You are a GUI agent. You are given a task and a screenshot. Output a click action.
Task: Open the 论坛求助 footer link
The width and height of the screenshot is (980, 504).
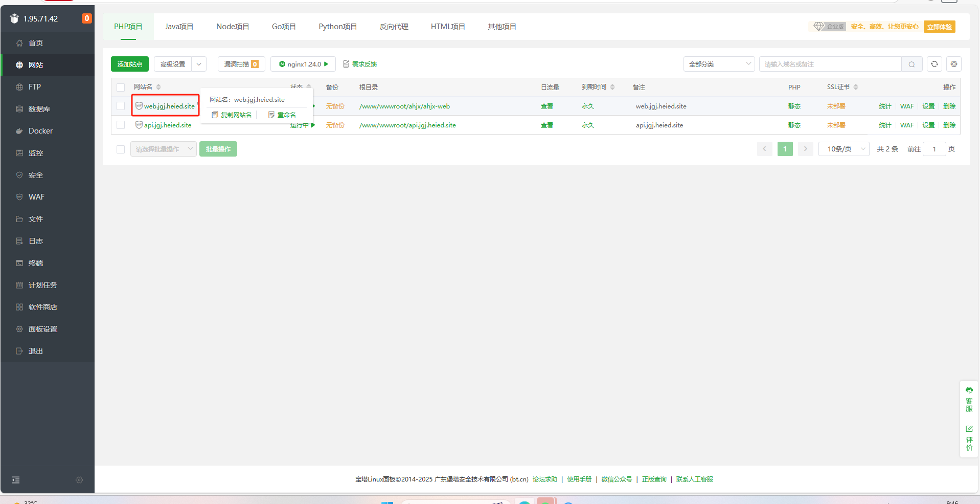pos(545,479)
